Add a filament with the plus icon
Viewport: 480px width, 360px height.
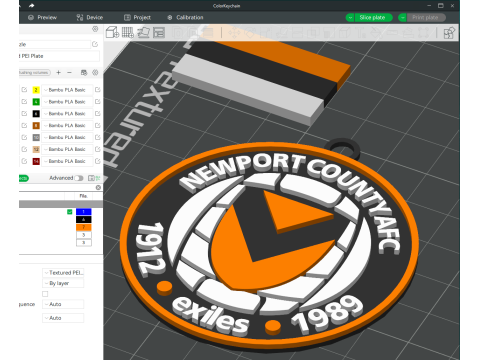point(58,72)
